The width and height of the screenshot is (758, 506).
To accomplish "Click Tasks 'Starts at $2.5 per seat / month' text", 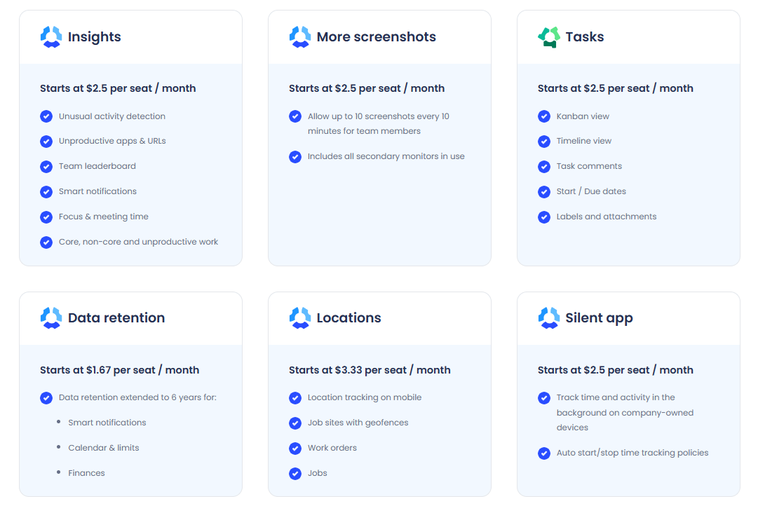I will (x=615, y=88).
